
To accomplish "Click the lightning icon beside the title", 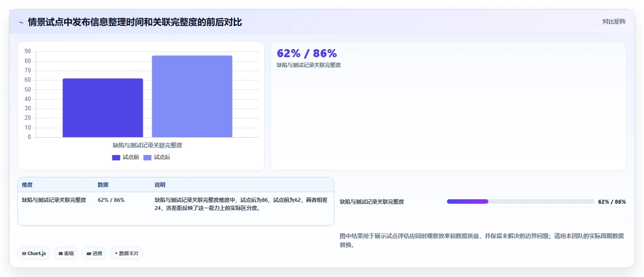I will pyautogui.click(x=21, y=22).
